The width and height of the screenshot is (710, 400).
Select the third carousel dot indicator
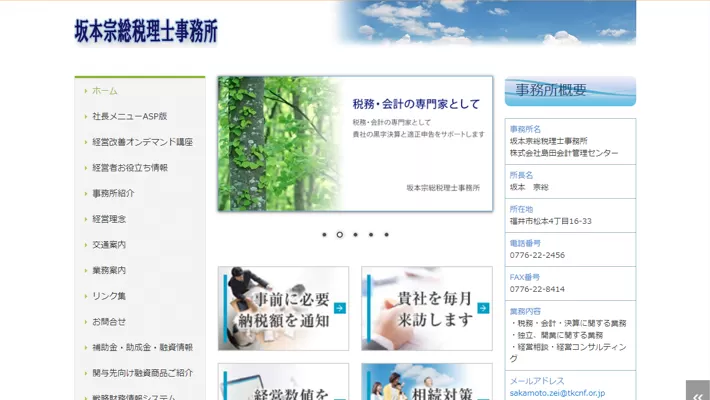(x=355, y=235)
